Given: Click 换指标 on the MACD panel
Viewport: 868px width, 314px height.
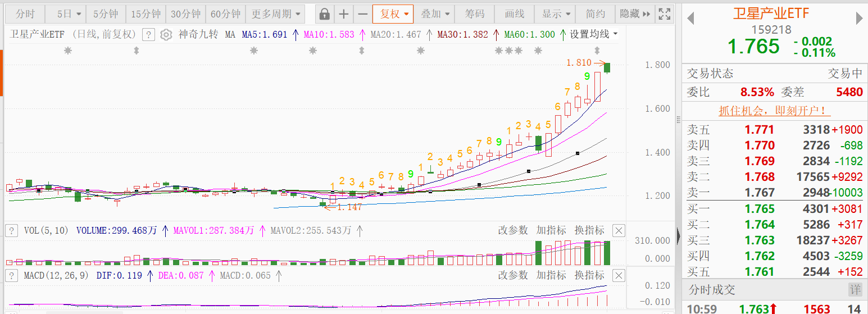Looking at the screenshot, I should (589, 275).
